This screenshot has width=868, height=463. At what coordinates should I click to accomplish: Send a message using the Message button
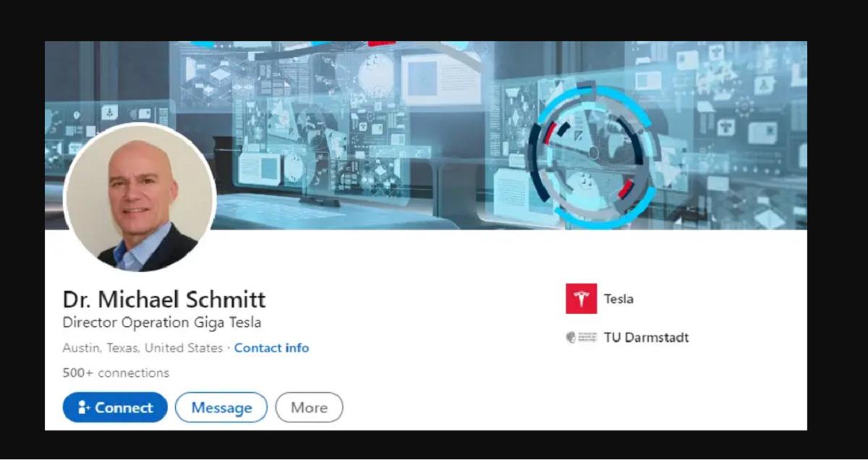(x=221, y=408)
